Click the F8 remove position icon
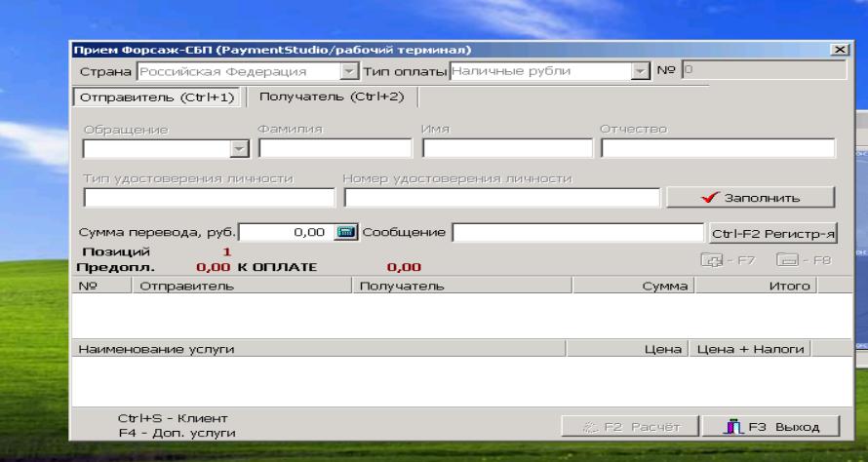This screenshot has height=462, width=868. [787, 259]
